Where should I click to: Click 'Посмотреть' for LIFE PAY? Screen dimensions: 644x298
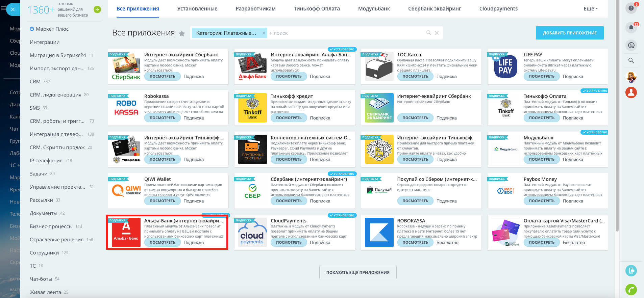click(x=542, y=76)
